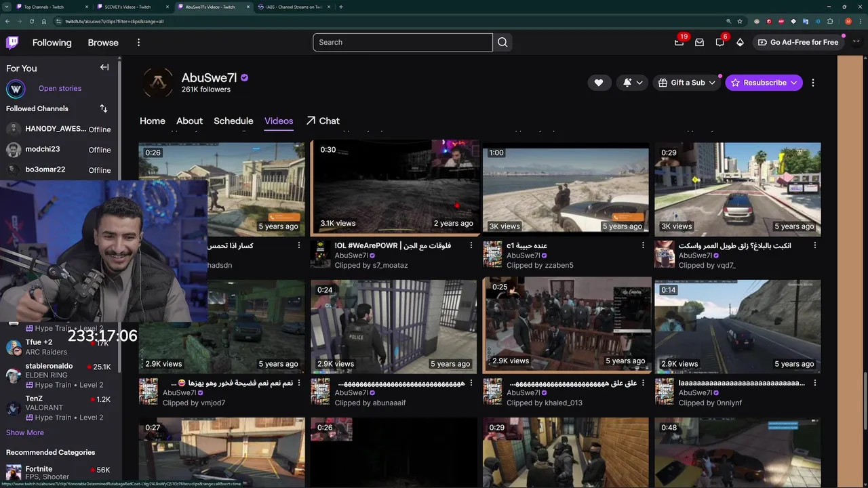Image resolution: width=868 pixels, height=488 pixels.
Task: Click the browser address bar URL
Action: 115,21
